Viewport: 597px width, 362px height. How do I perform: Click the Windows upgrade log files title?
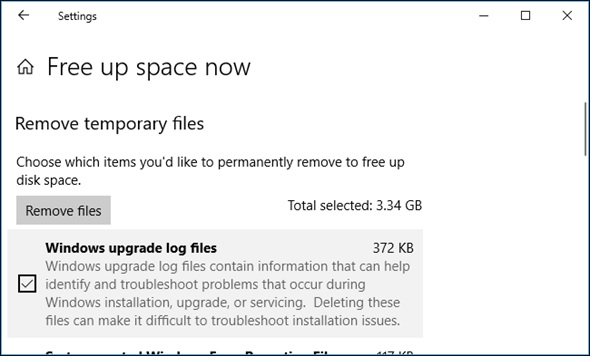pyautogui.click(x=131, y=248)
